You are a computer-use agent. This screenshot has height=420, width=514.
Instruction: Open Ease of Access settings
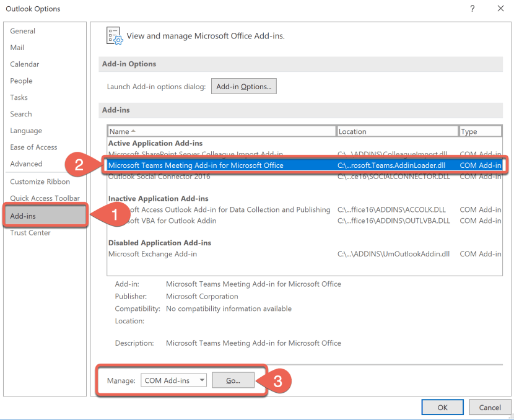[x=33, y=147]
